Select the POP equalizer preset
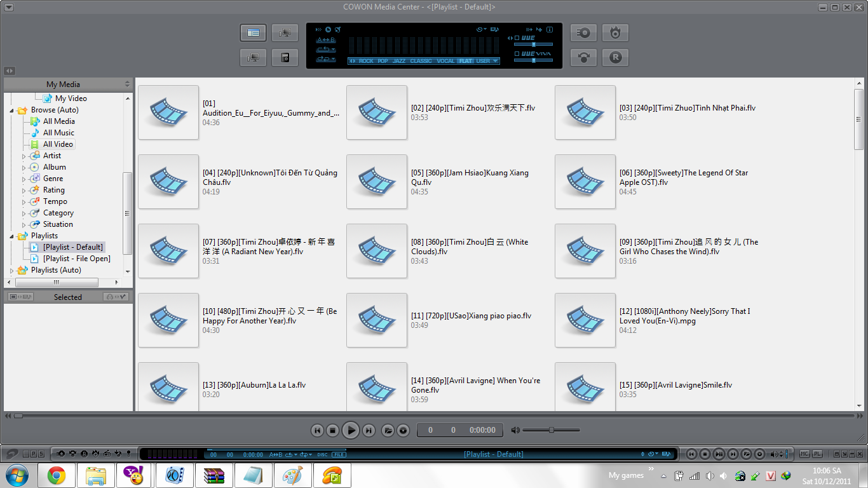868x488 pixels. tap(383, 61)
